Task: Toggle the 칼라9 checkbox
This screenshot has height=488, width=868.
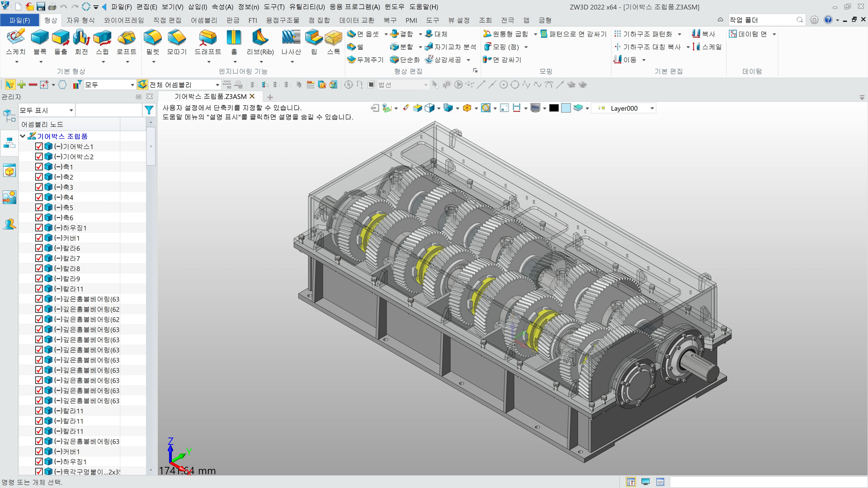Action: [39, 279]
